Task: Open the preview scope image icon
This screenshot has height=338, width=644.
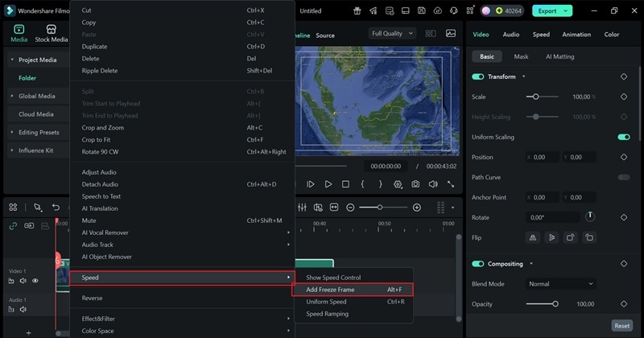Action: coord(451,33)
